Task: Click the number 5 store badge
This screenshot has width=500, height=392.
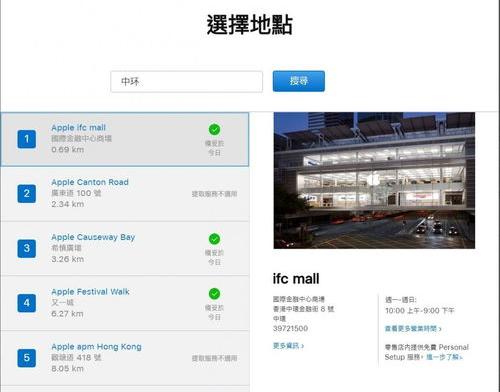Action: 27,358
